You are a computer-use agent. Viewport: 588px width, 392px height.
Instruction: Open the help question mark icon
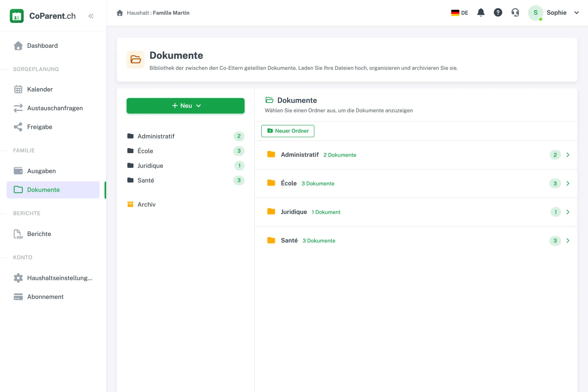coord(498,12)
